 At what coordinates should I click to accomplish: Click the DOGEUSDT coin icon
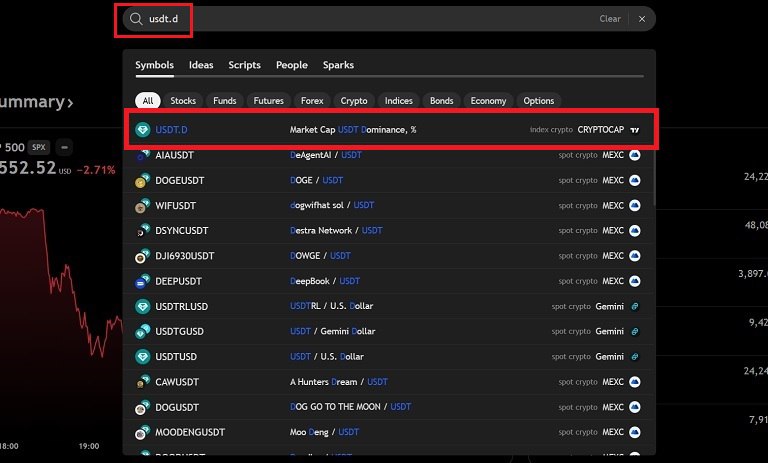[142, 180]
